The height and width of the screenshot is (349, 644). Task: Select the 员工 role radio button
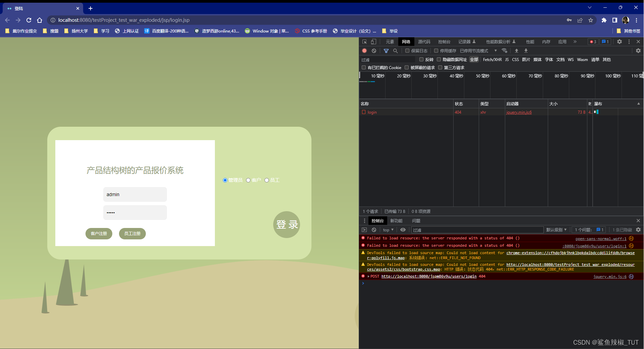267,180
